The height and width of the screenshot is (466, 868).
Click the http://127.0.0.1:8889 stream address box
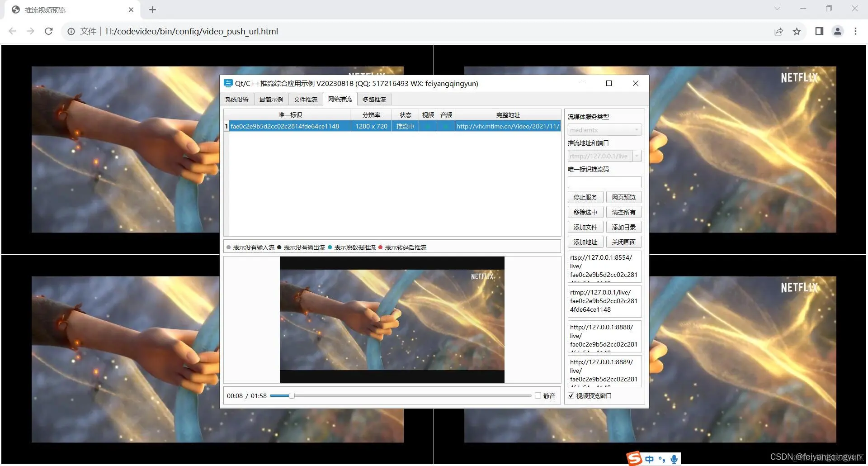pyautogui.click(x=604, y=371)
